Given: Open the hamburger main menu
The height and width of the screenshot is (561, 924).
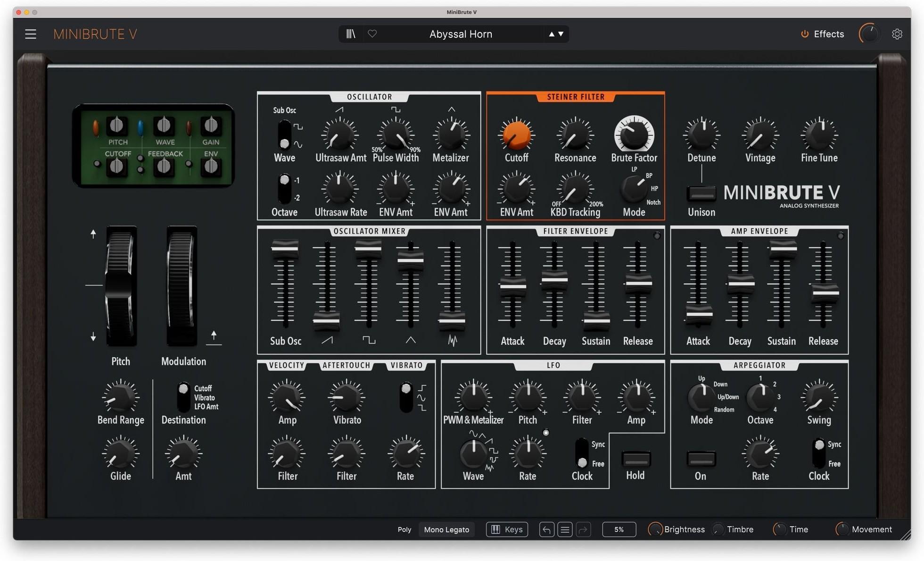Looking at the screenshot, I should [x=31, y=34].
